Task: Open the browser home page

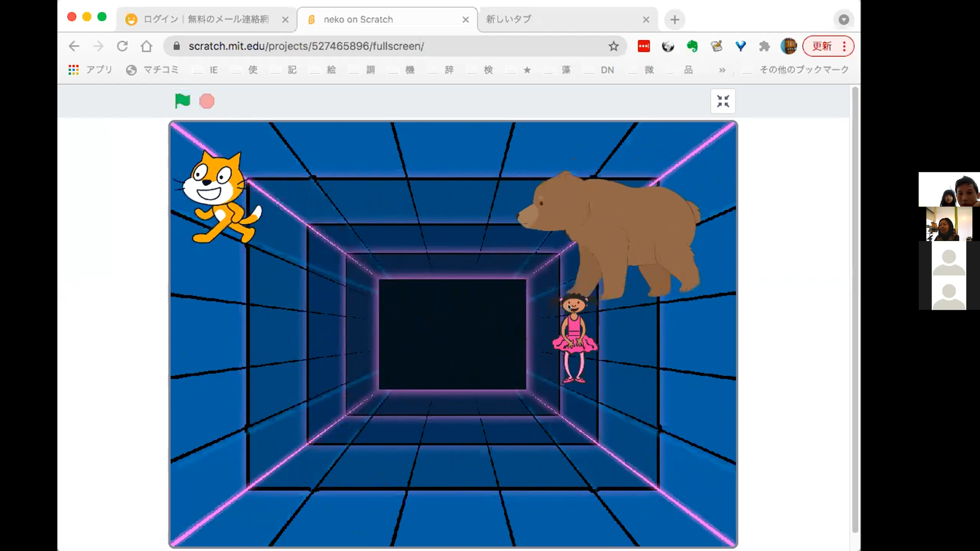Action: click(146, 46)
